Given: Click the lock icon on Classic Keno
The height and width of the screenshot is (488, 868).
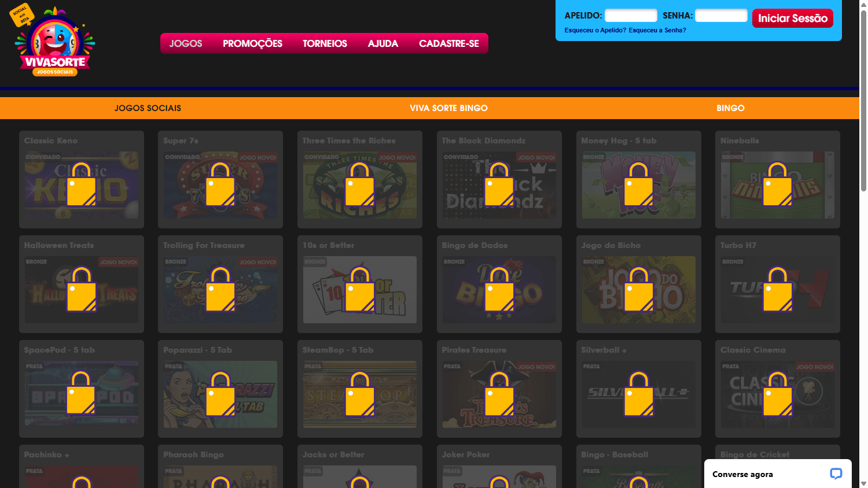Looking at the screenshot, I should pyautogui.click(x=82, y=184).
